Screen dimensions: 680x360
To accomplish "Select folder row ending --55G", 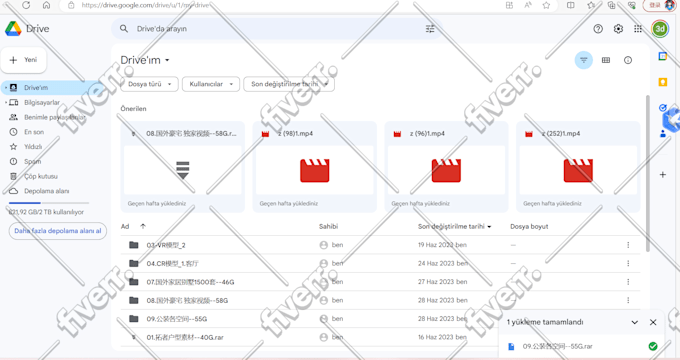I will pos(380,319).
